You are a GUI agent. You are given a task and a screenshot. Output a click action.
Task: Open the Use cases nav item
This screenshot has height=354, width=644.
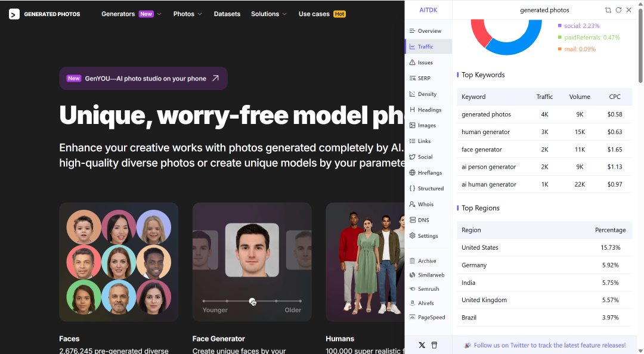pos(322,14)
